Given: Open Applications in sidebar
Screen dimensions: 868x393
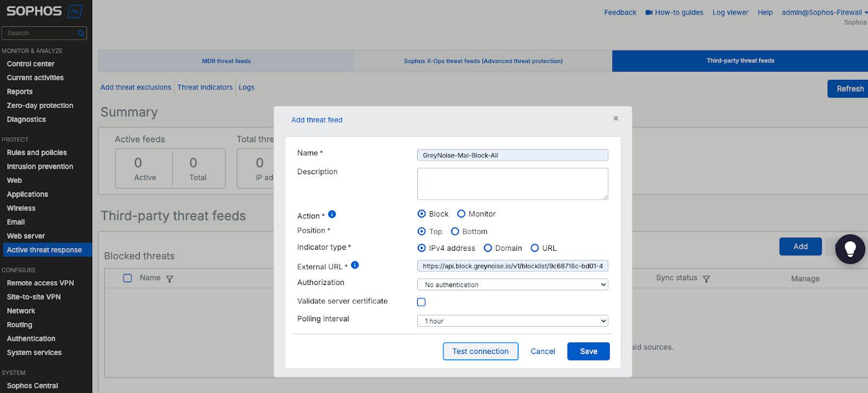Looking at the screenshot, I should click(28, 194).
